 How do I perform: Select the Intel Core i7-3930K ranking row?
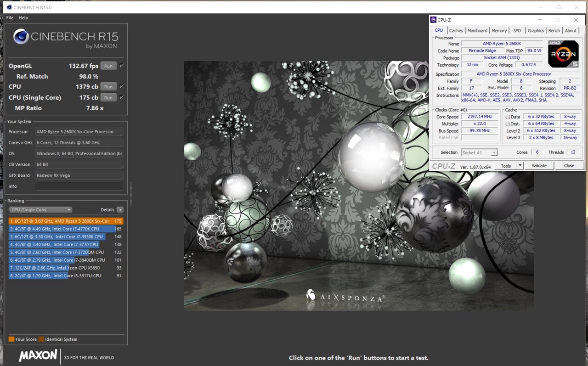point(66,236)
